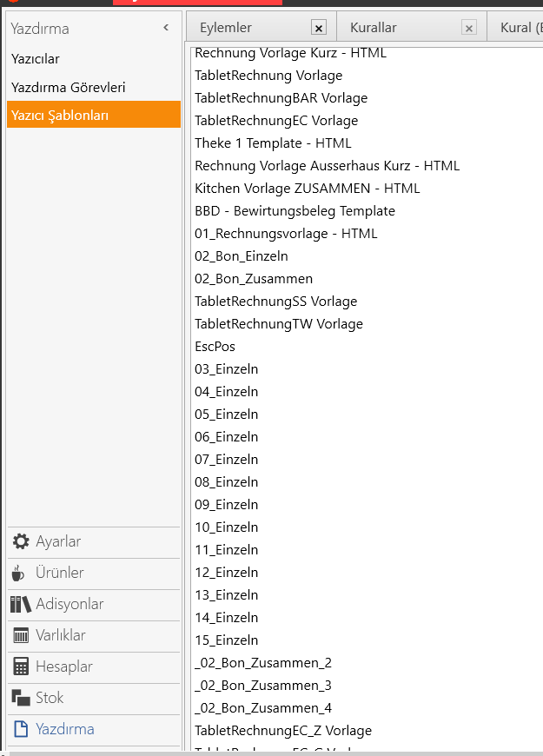
Task: Select BBD - Bewirtungsbeleg Template
Action: [295, 211]
